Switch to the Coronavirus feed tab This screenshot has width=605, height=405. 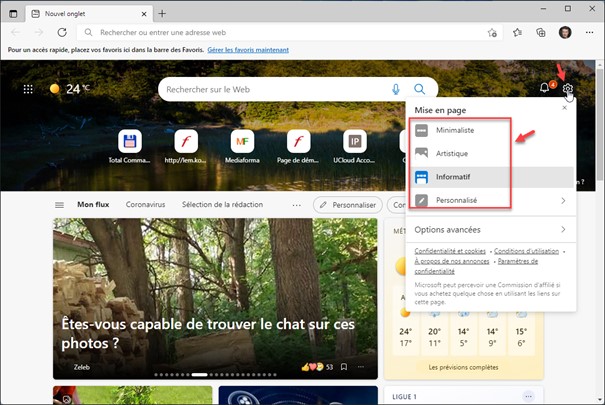pos(145,205)
